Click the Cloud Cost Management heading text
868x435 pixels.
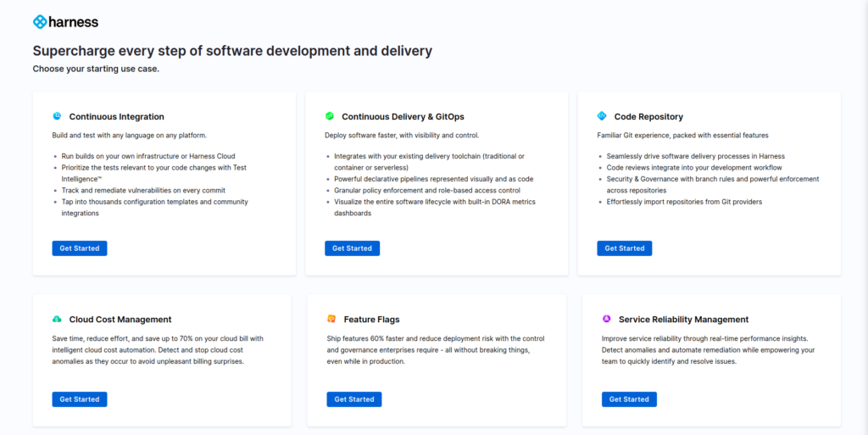[120, 320]
